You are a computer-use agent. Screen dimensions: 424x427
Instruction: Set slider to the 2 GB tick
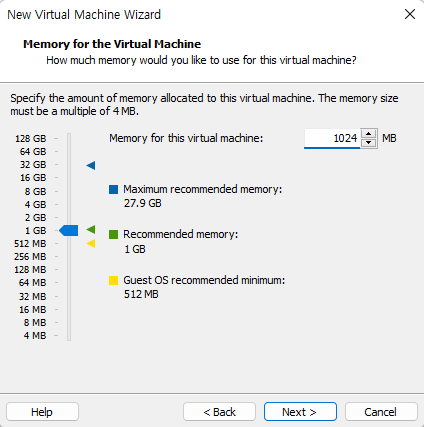point(69,217)
